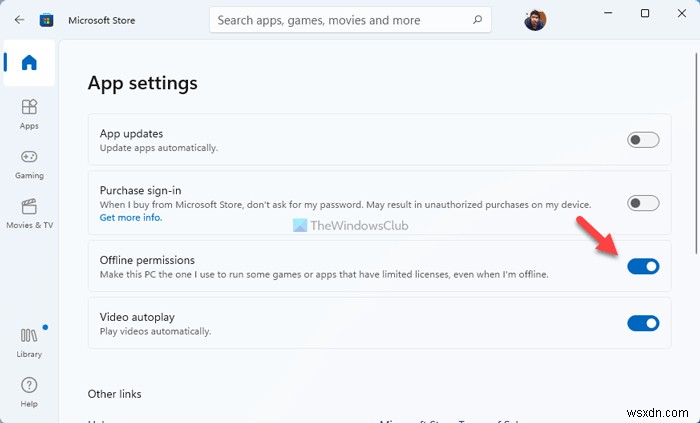The image size is (700, 423).
Task: Open the Movies & TV section
Action: point(29,214)
